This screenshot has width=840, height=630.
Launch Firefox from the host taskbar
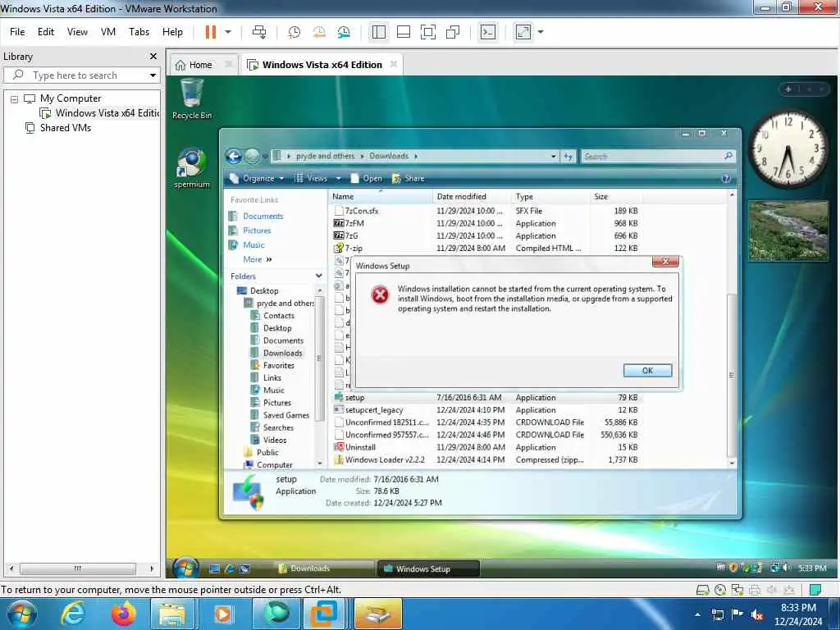[x=123, y=614]
